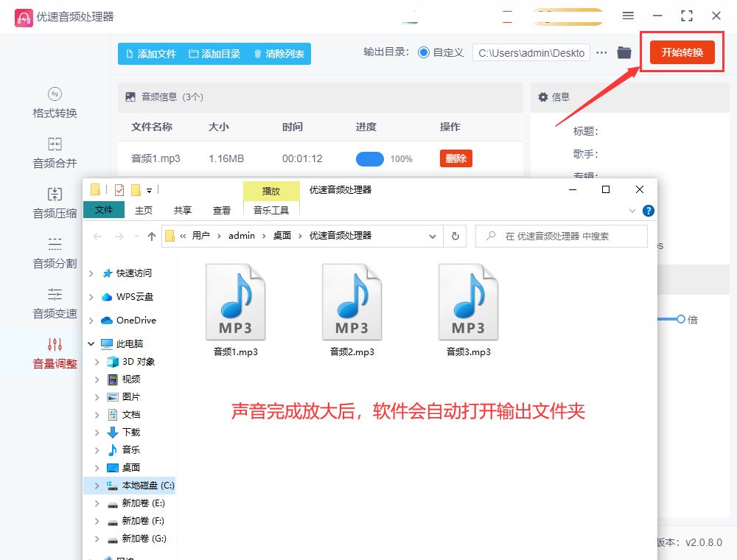Image resolution: width=737 pixels, height=560 pixels.
Task: Collapse the 此电脑 tree node
Action: pos(91,344)
